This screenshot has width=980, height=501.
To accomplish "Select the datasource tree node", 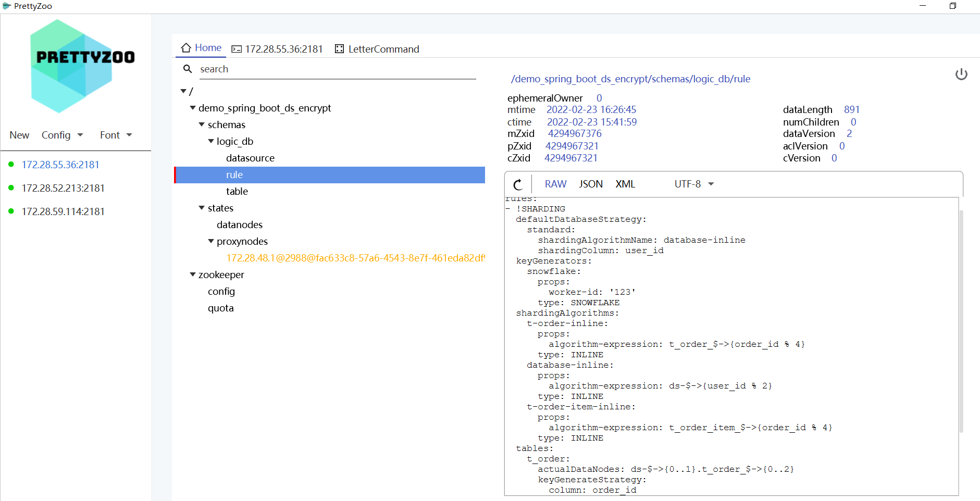I will coord(250,158).
